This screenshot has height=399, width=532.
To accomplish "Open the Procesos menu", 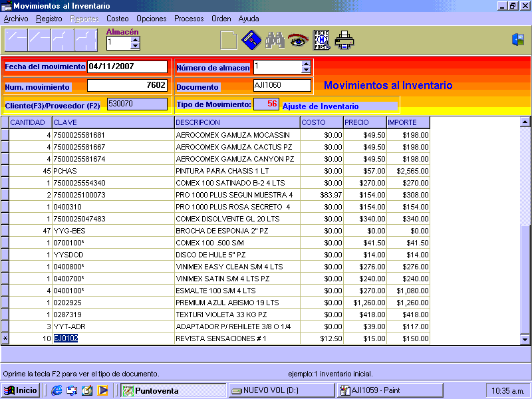I will tap(189, 19).
